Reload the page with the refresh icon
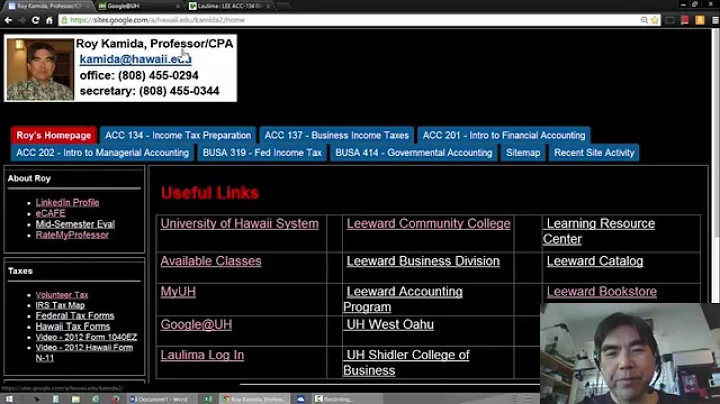This screenshot has height=404, width=720. pos(35,20)
